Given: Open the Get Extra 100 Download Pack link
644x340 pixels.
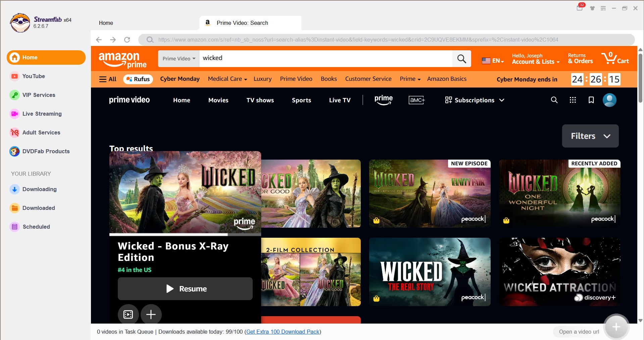Looking at the screenshot, I should tap(282, 332).
